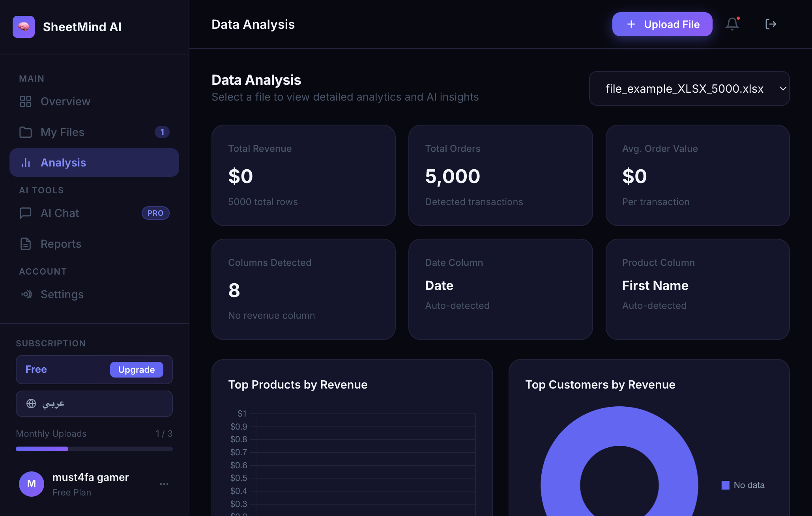Viewport: 812px width, 516px height.
Task: Click the "1 / 3" uploads count
Action: pos(164,434)
